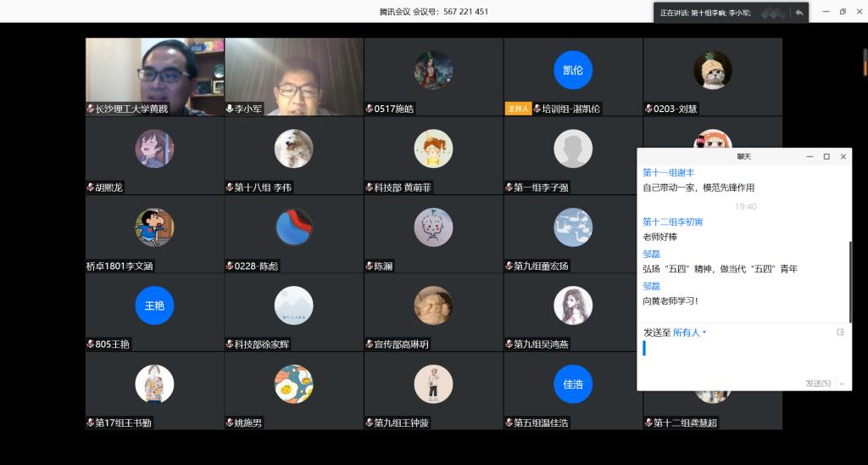This screenshot has height=465, width=868.
Task: Click the active microphone icon beside 李小军
Action: (230, 109)
